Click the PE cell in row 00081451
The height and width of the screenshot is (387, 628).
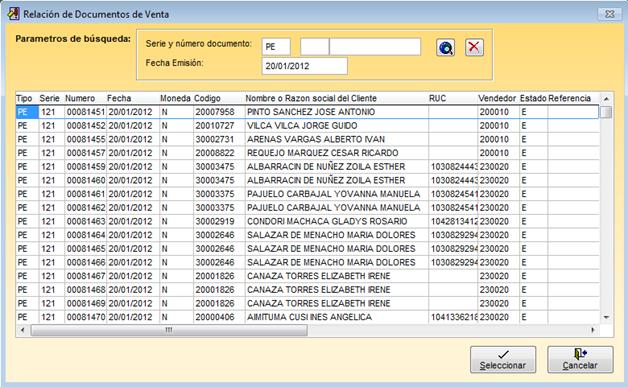tap(27, 112)
